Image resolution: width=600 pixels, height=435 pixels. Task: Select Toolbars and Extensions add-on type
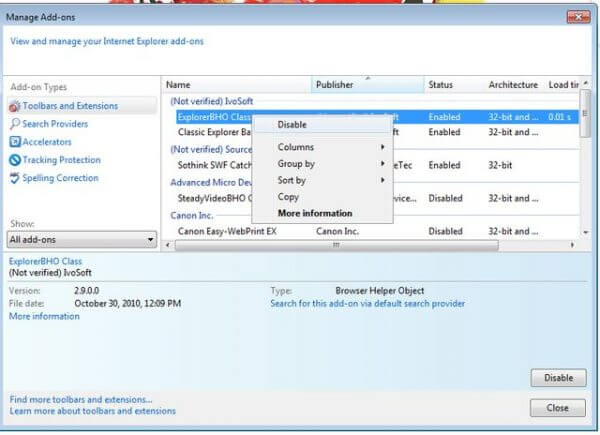(82, 106)
